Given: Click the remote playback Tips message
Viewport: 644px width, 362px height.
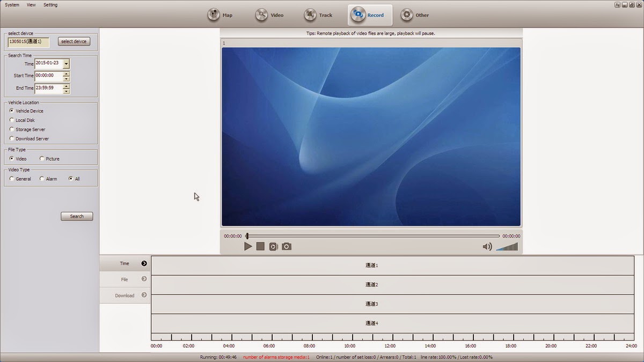Looking at the screenshot, I should tap(371, 33).
